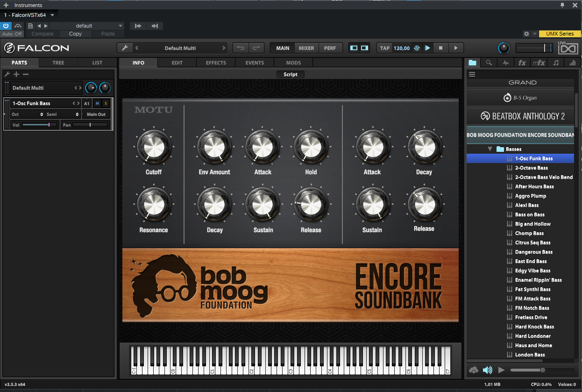582x392 pixels.
Task: Click the part Vol slider
Action: point(39,125)
